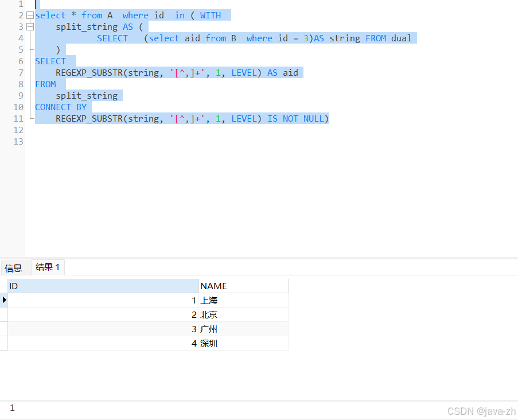Switch to the 信息 tab
Screen dimensions: 518x420
coord(13,268)
